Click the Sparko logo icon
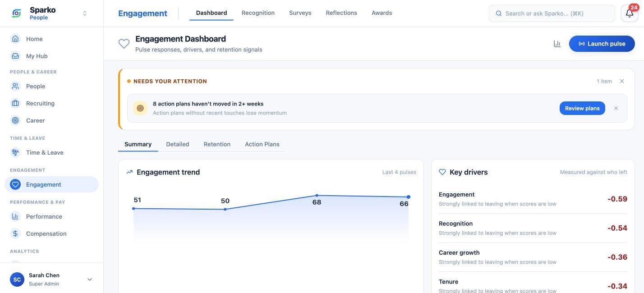 click(16, 14)
